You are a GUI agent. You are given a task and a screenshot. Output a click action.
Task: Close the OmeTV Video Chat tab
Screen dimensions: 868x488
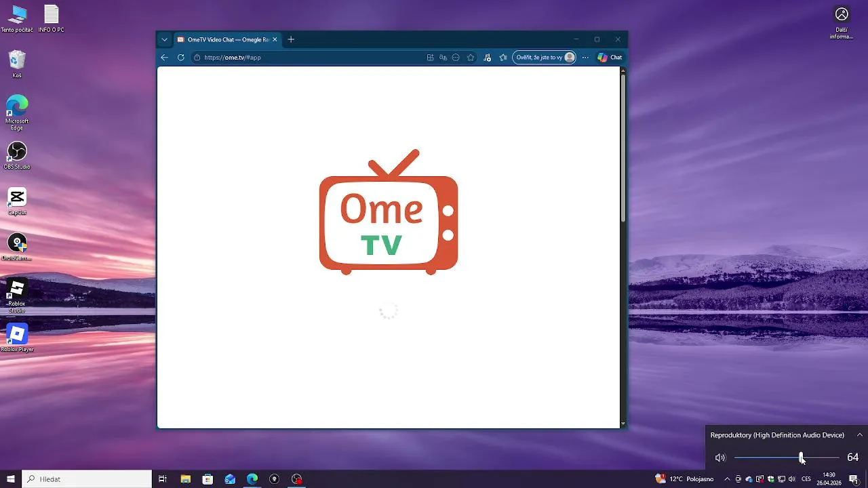click(275, 39)
